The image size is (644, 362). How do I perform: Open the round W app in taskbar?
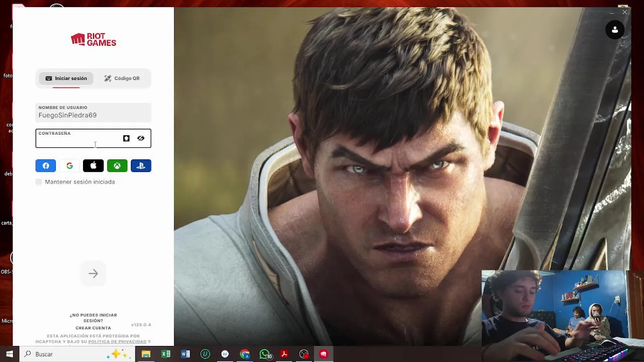pos(225,354)
